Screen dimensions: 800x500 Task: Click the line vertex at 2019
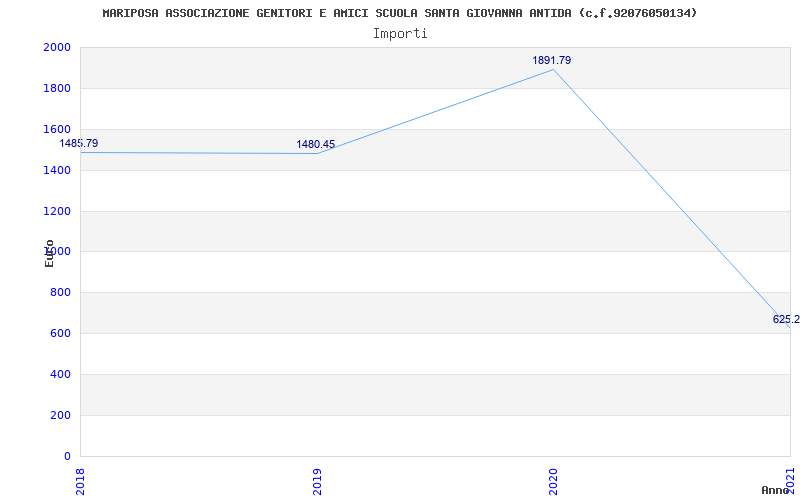coord(317,153)
